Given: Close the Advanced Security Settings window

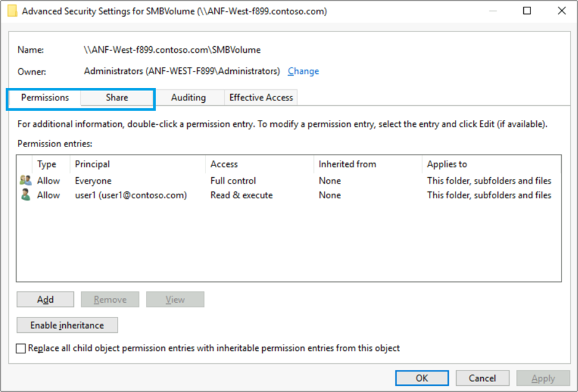Looking at the screenshot, I should click(561, 10).
